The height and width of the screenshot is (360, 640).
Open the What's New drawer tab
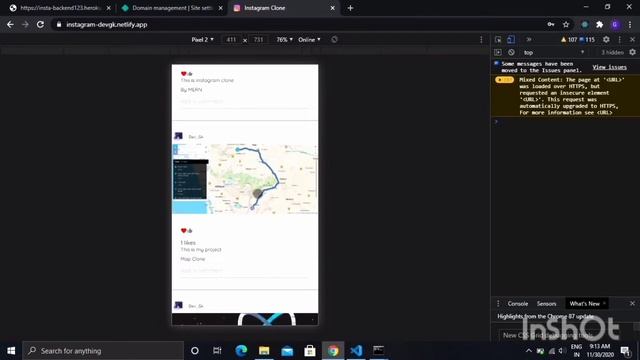click(x=584, y=304)
